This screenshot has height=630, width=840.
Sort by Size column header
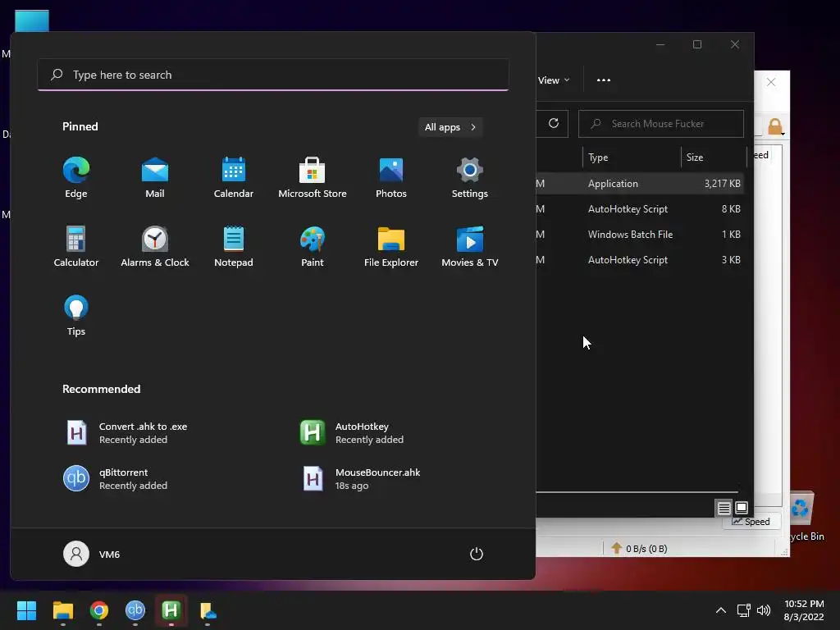713,157
